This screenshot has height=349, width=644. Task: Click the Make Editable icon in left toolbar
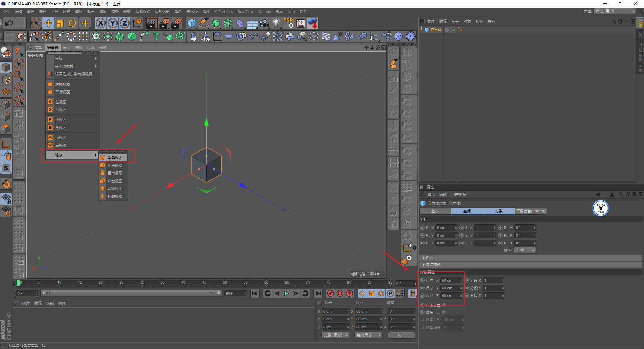[6, 52]
